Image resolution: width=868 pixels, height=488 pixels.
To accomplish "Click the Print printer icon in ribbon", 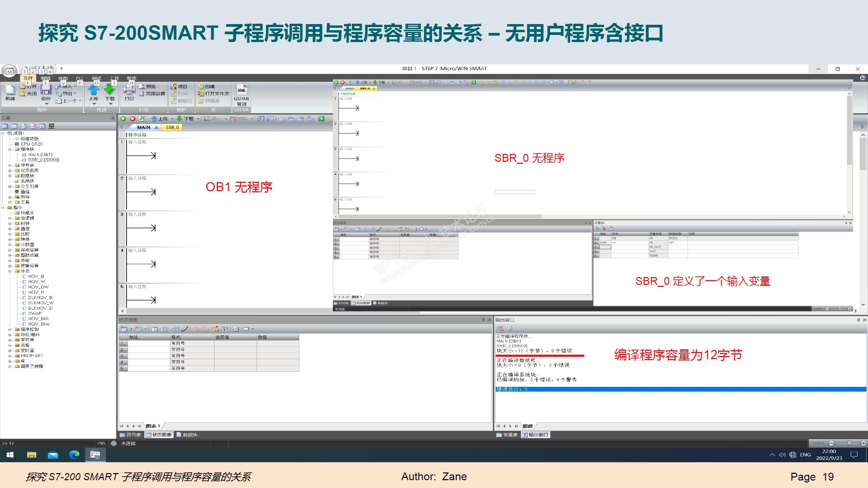I will (129, 90).
